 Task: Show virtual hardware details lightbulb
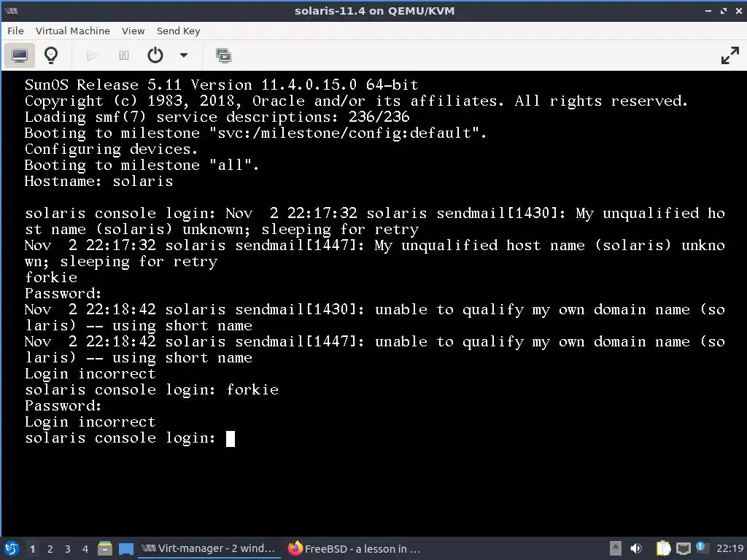51,55
